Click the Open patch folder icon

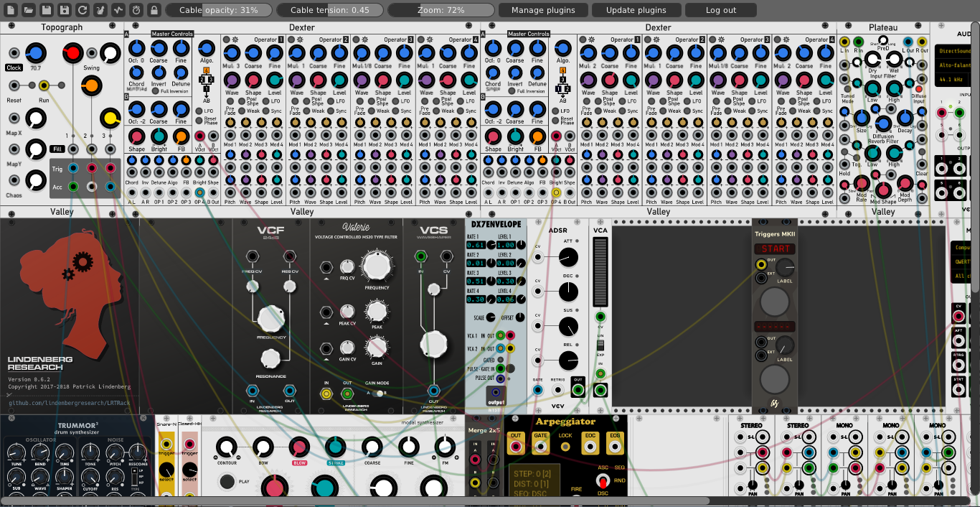pos(28,10)
